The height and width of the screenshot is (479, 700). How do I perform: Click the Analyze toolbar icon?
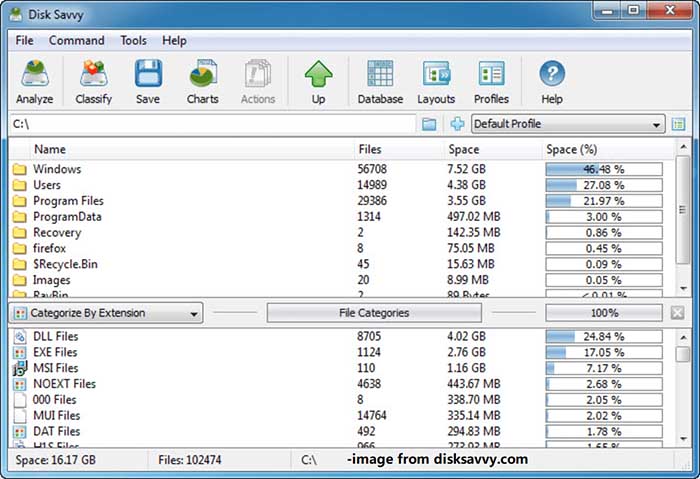point(34,73)
